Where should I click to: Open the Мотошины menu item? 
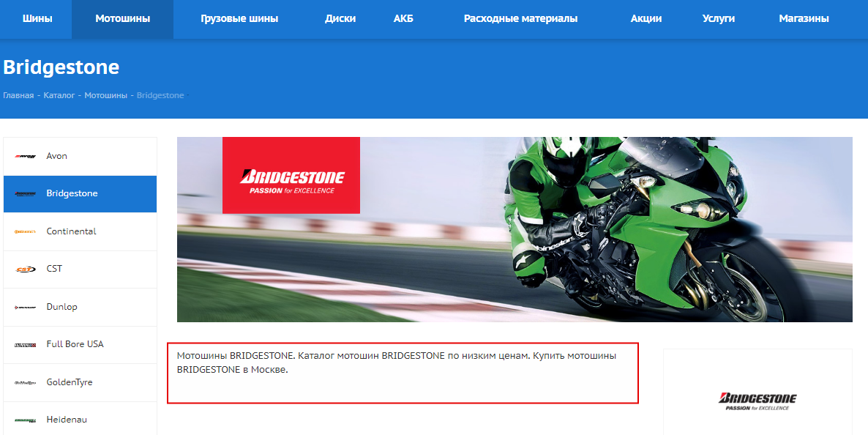pyautogui.click(x=122, y=18)
